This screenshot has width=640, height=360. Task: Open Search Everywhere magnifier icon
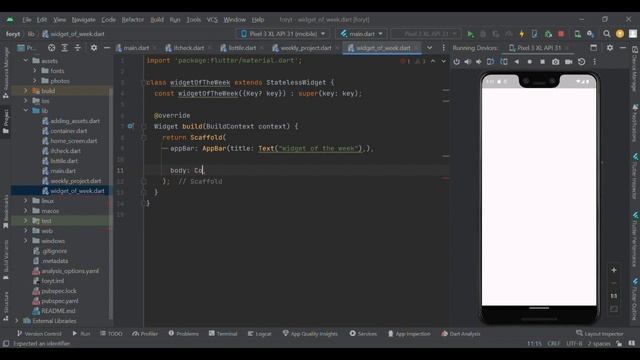607,34
